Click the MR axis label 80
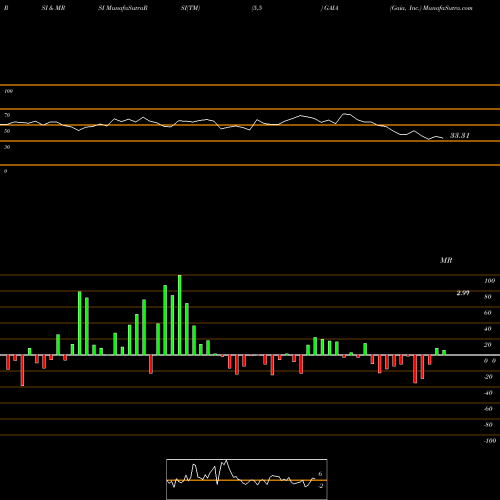 [488, 297]
